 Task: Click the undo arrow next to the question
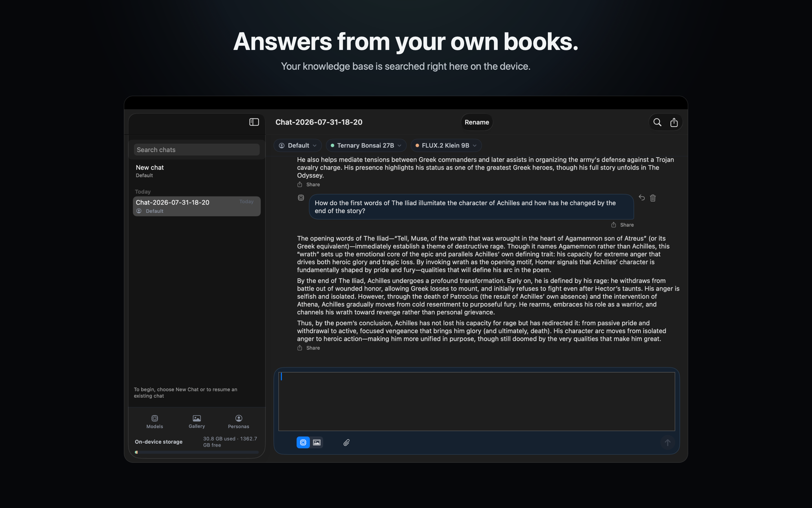pos(641,198)
